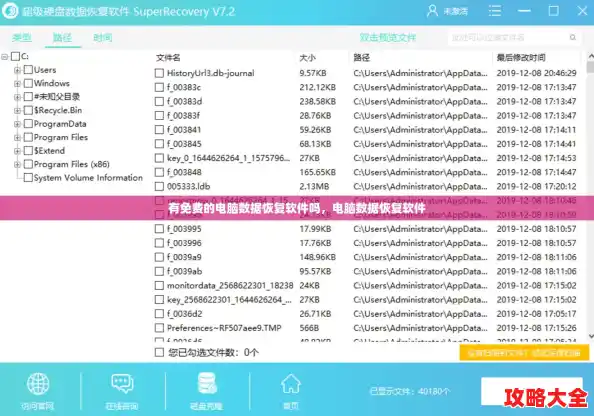Screen dimensions: 594x416
Task: Select file name f_0039ab
Action: (184, 271)
